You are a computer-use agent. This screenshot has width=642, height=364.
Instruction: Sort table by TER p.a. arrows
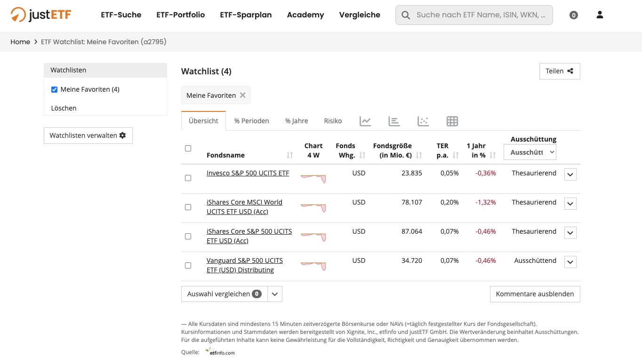click(456, 155)
